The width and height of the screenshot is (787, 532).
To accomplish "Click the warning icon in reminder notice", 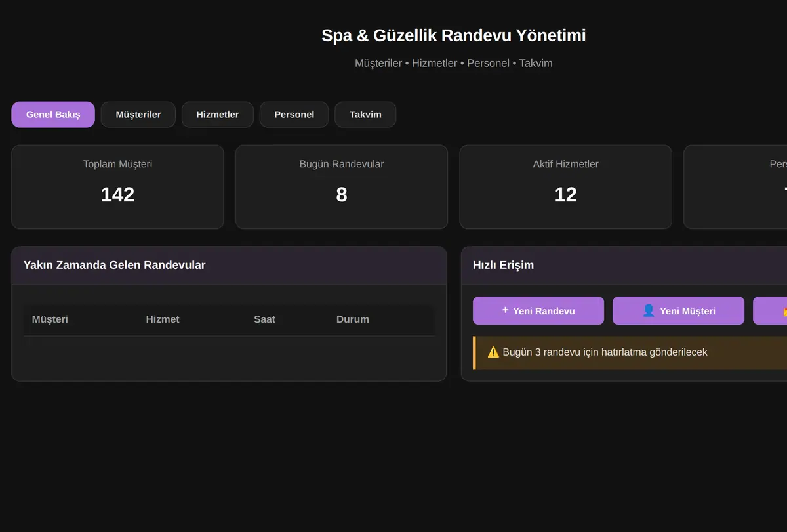I will 493,352.
